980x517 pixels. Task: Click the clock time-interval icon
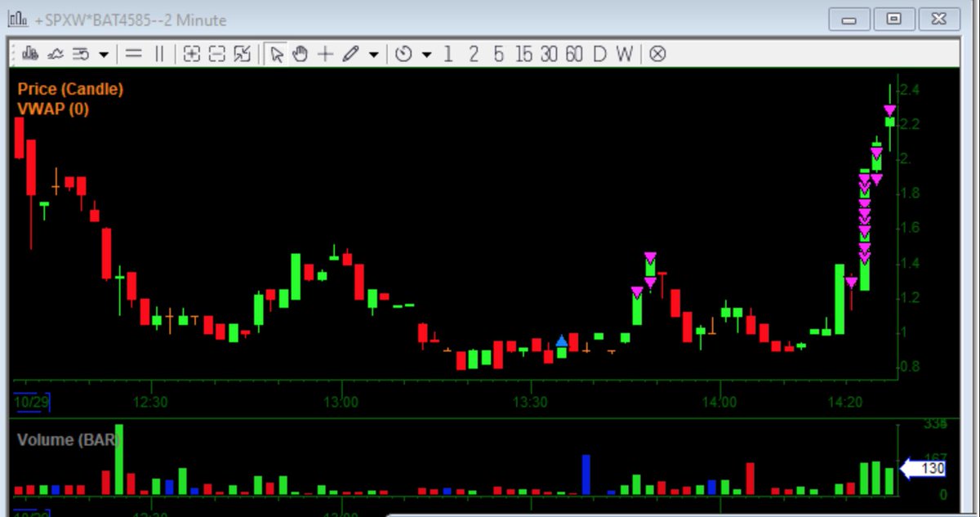coord(403,54)
